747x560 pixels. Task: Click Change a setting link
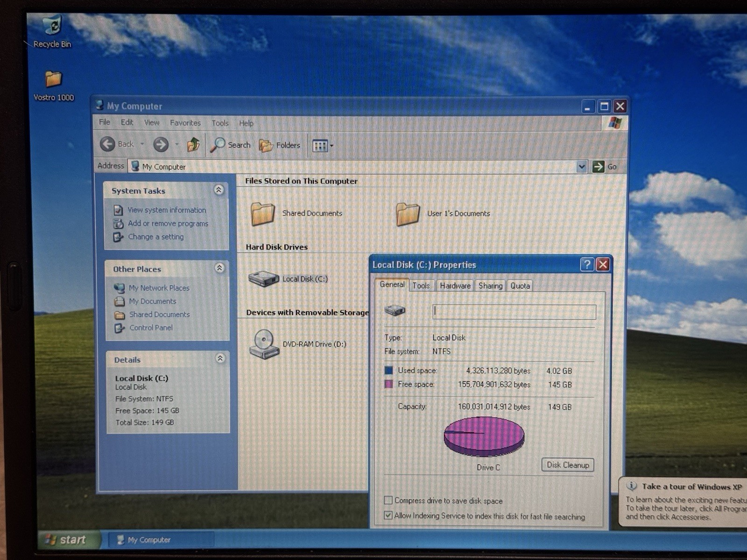(156, 237)
